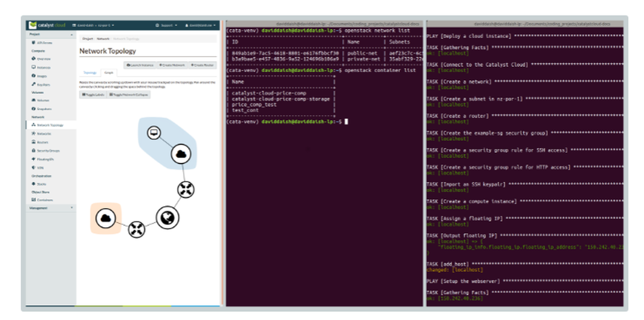Screen dimensions: 644x320
Task: Open Containers in the sidebar
Action: tap(43, 200)
